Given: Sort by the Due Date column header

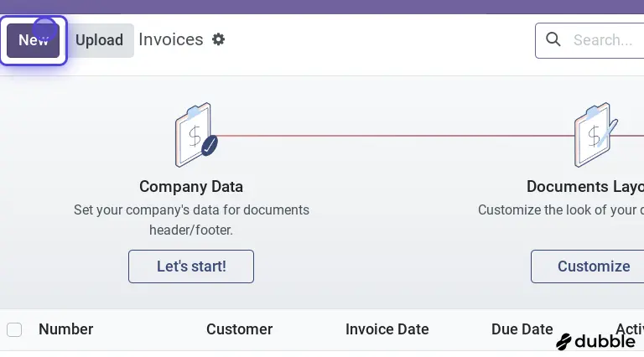Looking at the screenshot, I should coord(522,329).
